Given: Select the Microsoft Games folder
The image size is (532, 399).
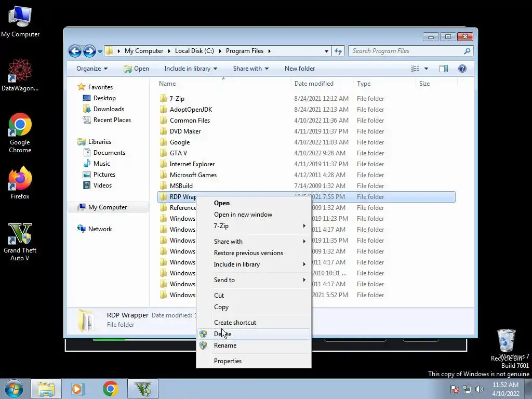Looking at the screenshot, I should point(307,175).
